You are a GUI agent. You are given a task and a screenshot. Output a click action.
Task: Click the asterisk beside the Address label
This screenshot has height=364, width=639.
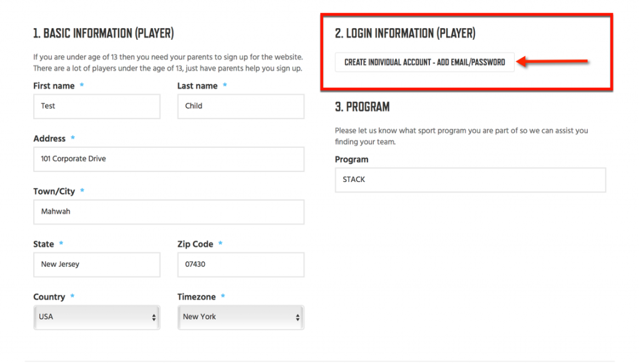[72, 138]
